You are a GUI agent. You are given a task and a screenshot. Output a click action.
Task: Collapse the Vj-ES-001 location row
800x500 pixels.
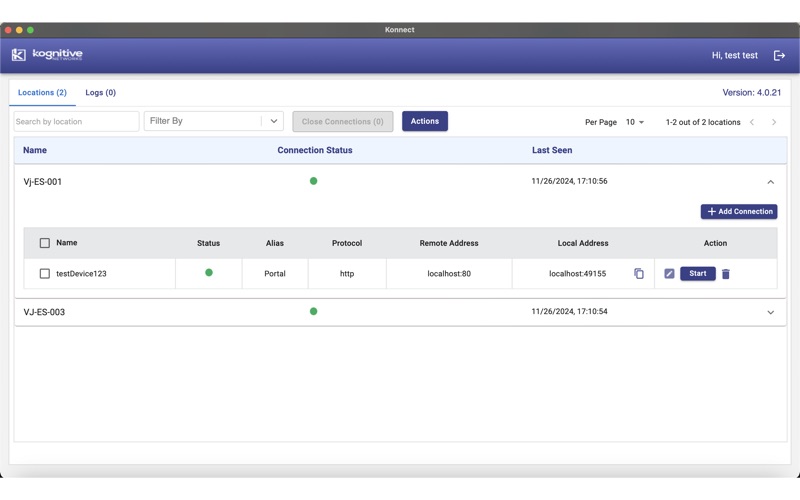tap(770, 182)
